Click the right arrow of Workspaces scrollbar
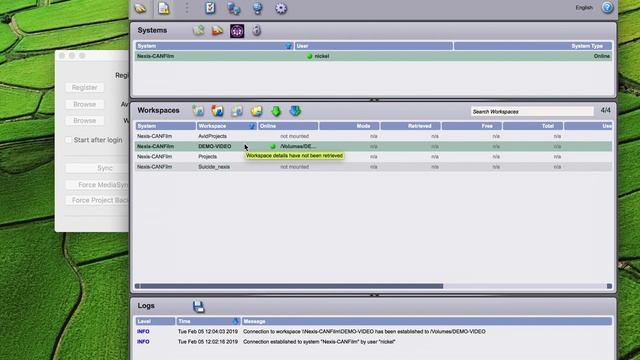The width and height of the screenshot is (640, 360). pos(609,286)
